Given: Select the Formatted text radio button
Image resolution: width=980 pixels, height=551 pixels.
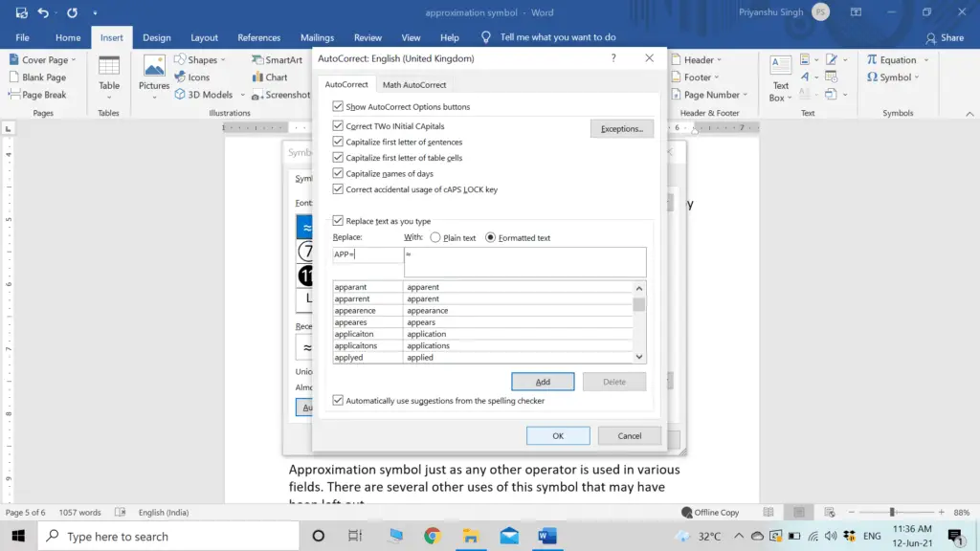Looking at the screenshot, I should click(x=491, y=237).
